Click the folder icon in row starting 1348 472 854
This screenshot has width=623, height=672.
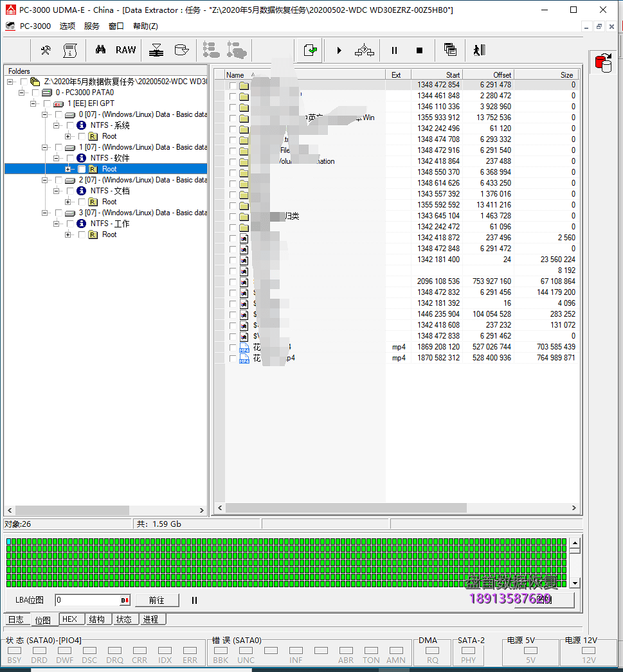click(244, 85)
